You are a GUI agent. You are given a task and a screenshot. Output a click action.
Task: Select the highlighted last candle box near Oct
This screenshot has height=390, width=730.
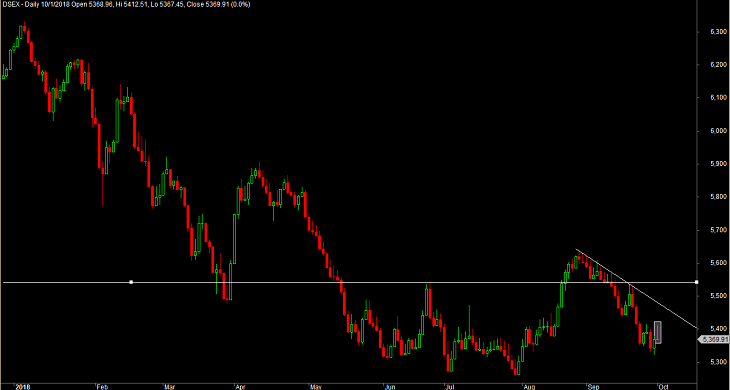(658, 332)
